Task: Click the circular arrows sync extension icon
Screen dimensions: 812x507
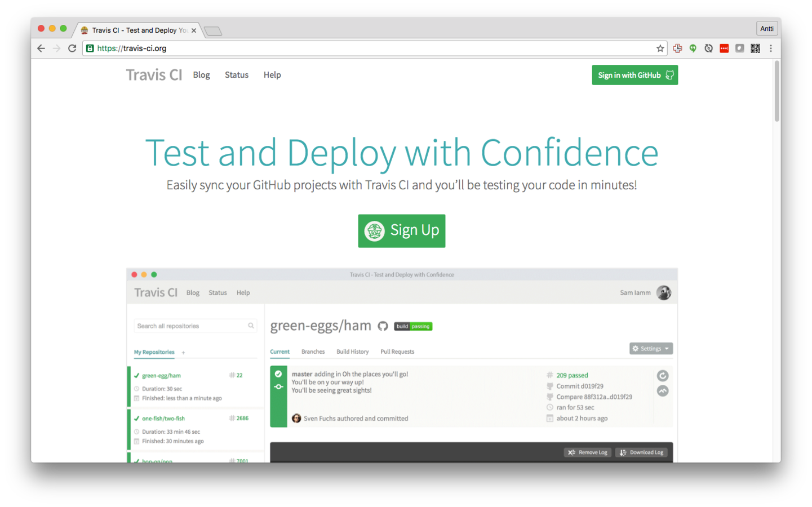Action: point(708,48)
